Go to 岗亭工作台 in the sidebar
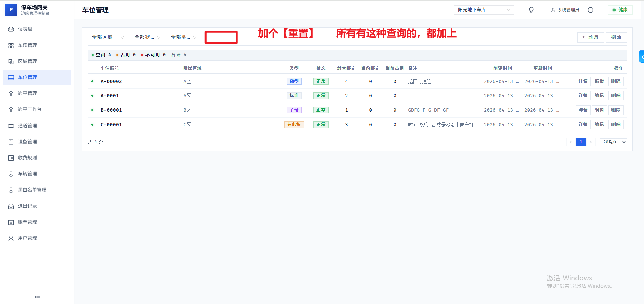644x304 pixels. 30,109
